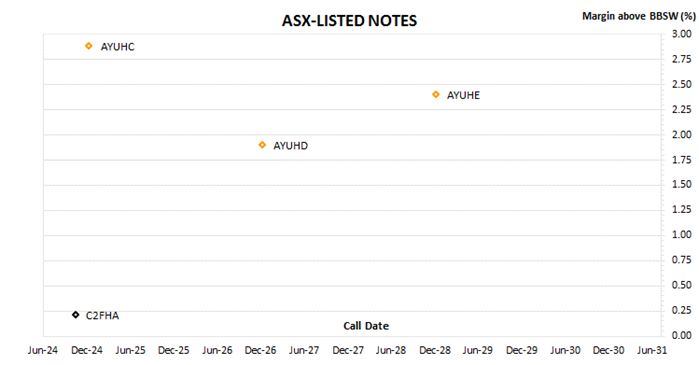The image size is (699, 365).
Task: Select the AYUHC data label
Action: (117, 47)
